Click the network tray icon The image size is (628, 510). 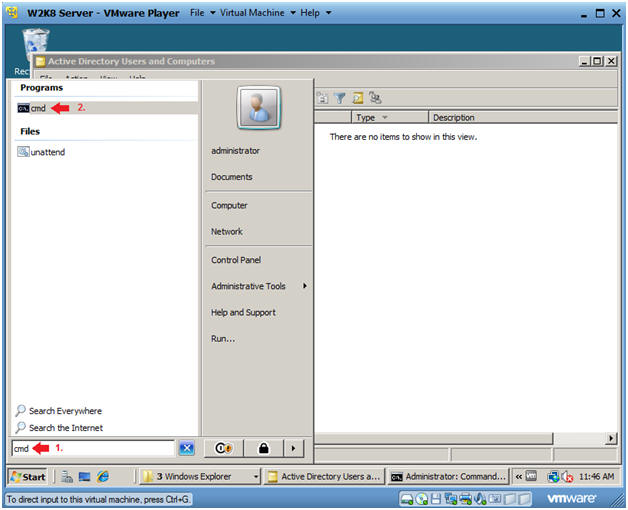[x=553, y=476]
